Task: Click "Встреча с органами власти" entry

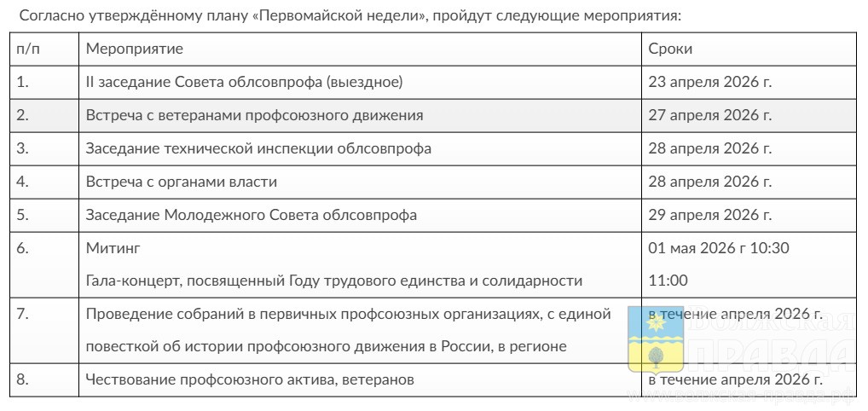Action: pyautogui.click(x=182, y=182)
